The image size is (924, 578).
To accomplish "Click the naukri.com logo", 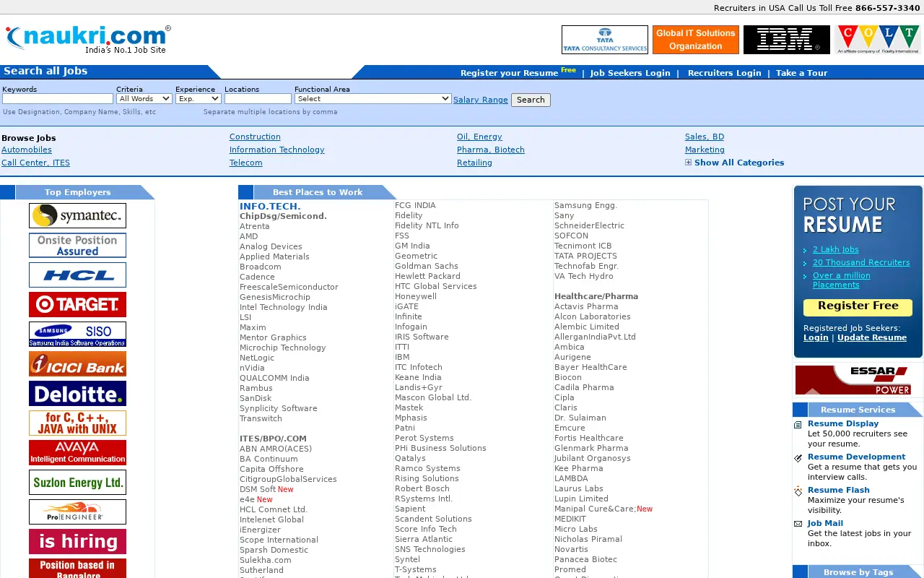I will click(88, 40).
